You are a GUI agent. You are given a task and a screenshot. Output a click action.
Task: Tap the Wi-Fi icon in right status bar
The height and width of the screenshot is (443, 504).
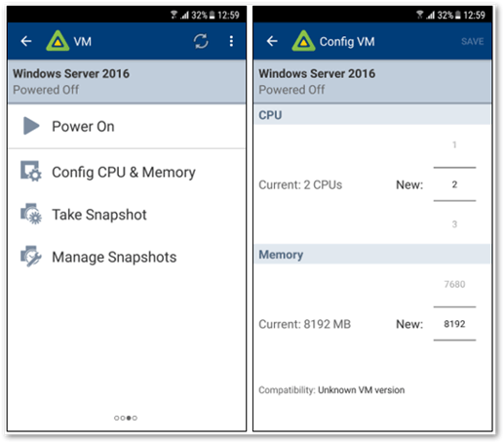[420, 15]
